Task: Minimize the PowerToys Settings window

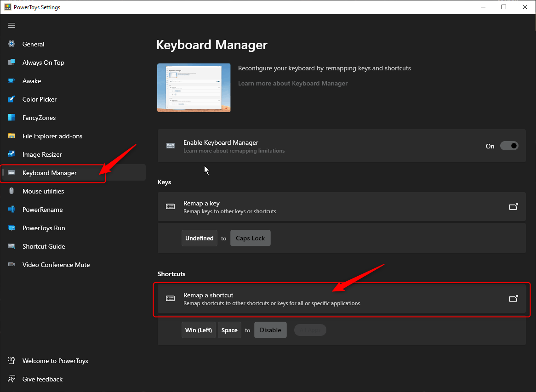Action: (483, 7)
